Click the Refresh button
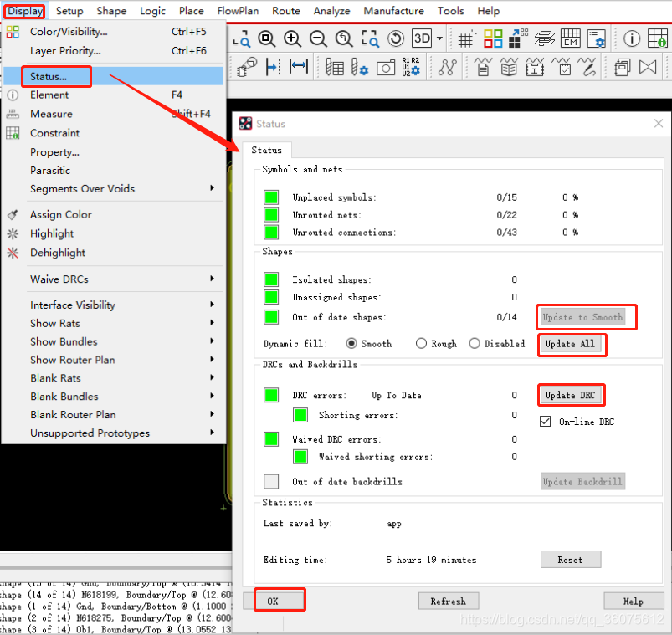672x635 pixels. (x=449, y=602)
